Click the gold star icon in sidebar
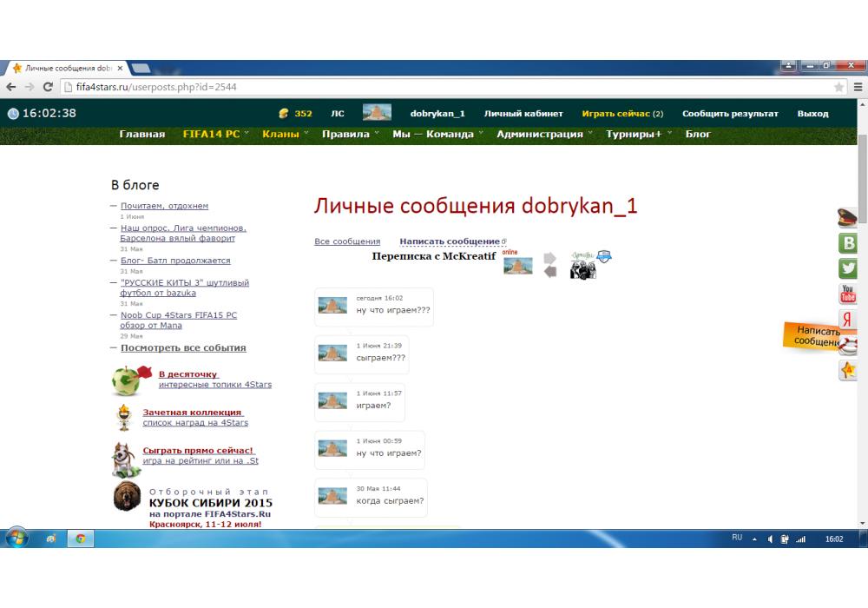 click(848, 370)
